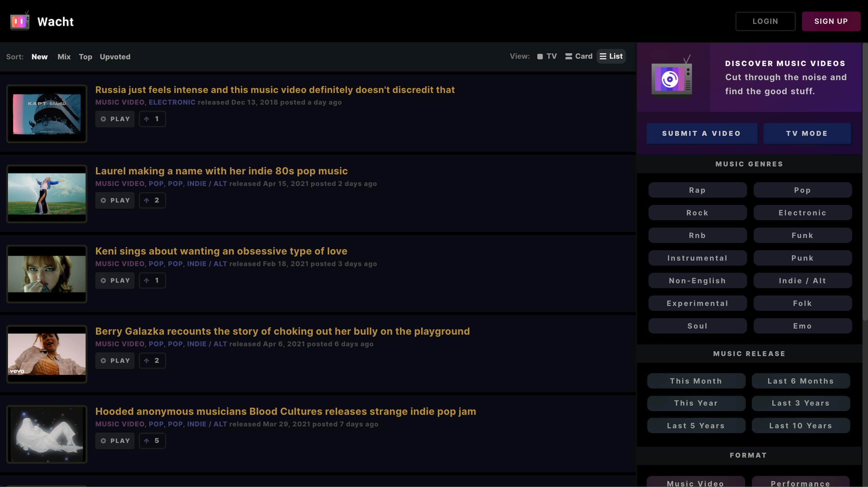
Task: Open the Berry Galazka video thumbnail
Action: pos(46,354)
